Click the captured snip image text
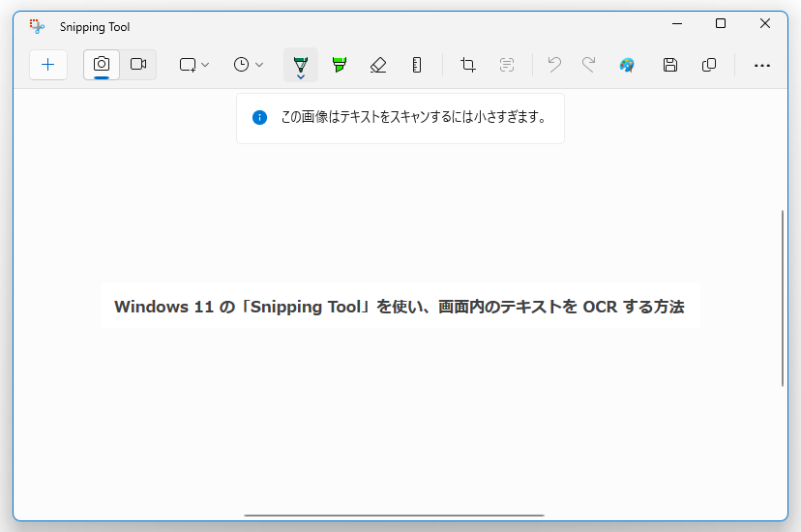Viewport: 801px width, 532px height. point(400,307)
